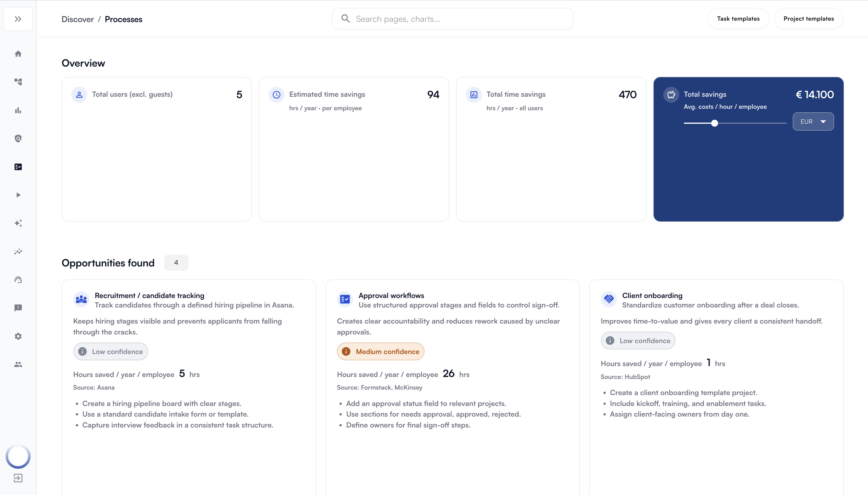Viewport: 868px width, 495px height.
Task: Click the chart icon on Total time savings
Action: pos(474,94)
